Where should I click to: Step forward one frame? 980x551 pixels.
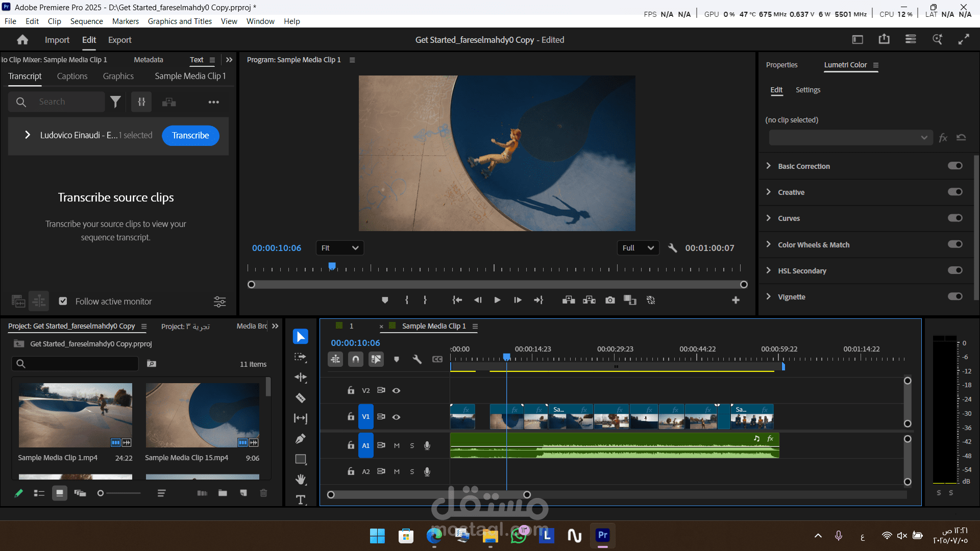[518, 300]
